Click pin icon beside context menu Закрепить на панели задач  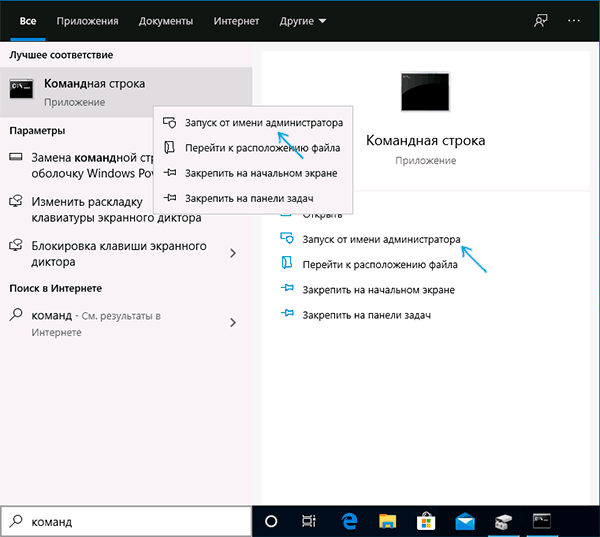(x=170, y=198)
